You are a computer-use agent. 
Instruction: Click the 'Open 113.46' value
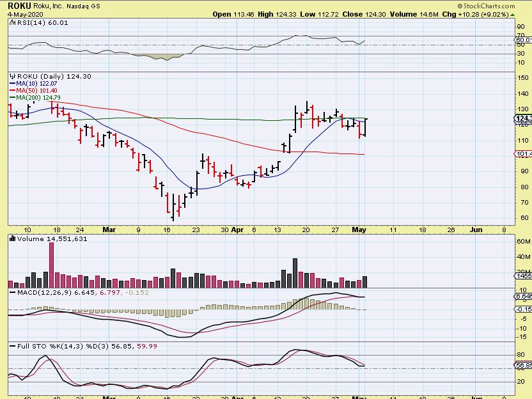pos(233,14)
